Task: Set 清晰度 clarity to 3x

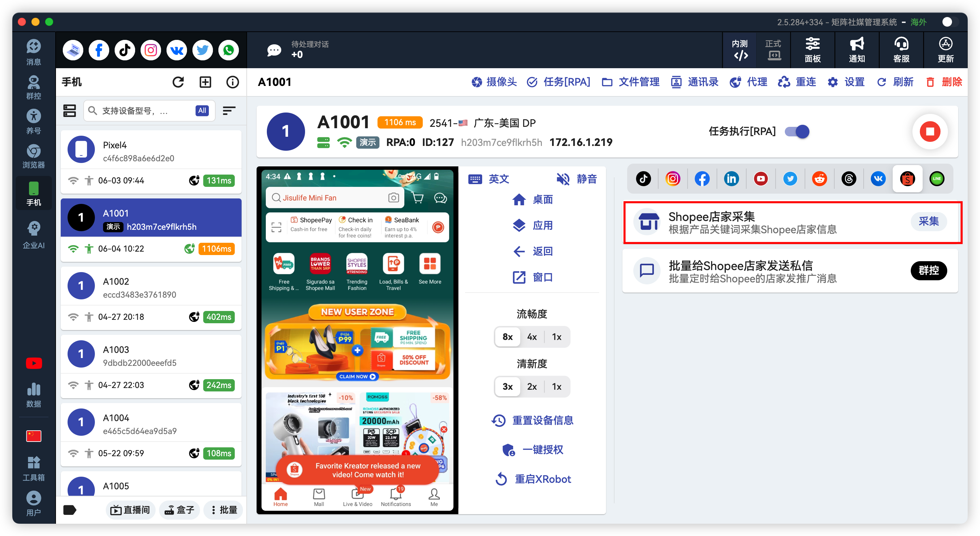Action: pos(507,387)
